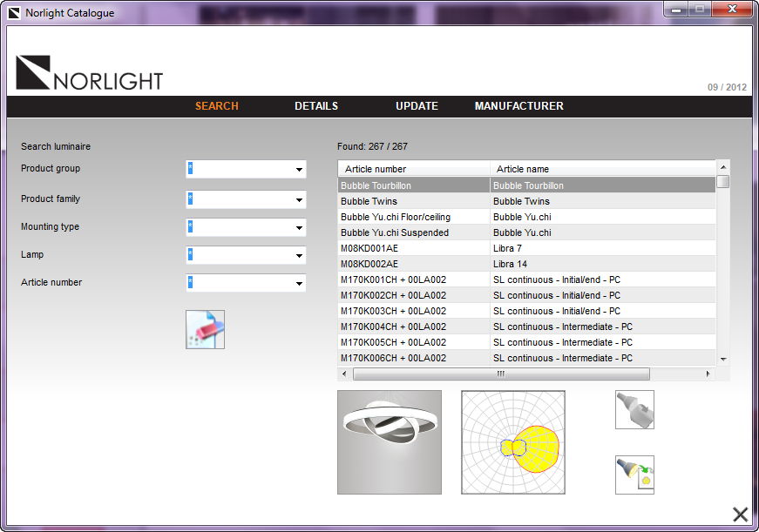The width and height of the screenshot is (759, 532).
Task: Stay on the SEARCH section
Action: (216, 105)
